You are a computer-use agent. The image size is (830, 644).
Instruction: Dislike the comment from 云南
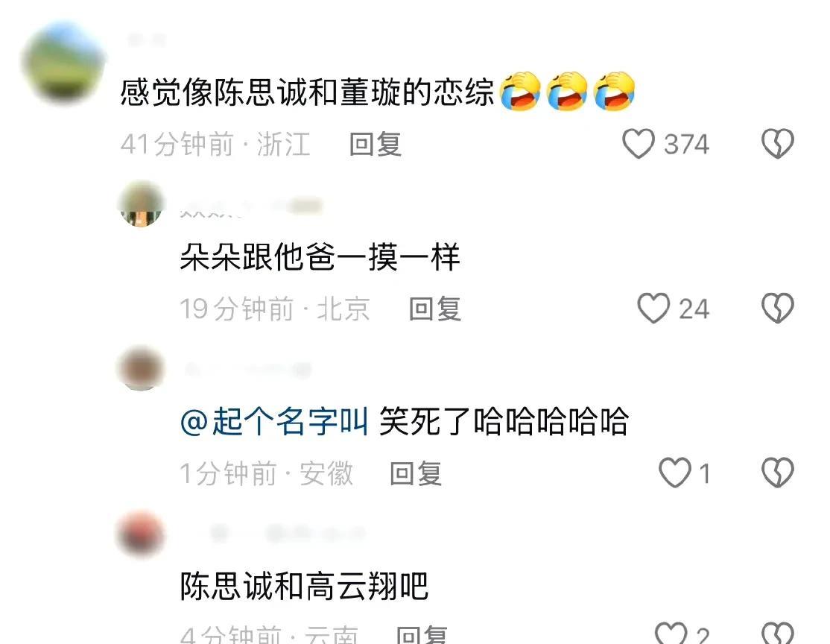point(778,633)
